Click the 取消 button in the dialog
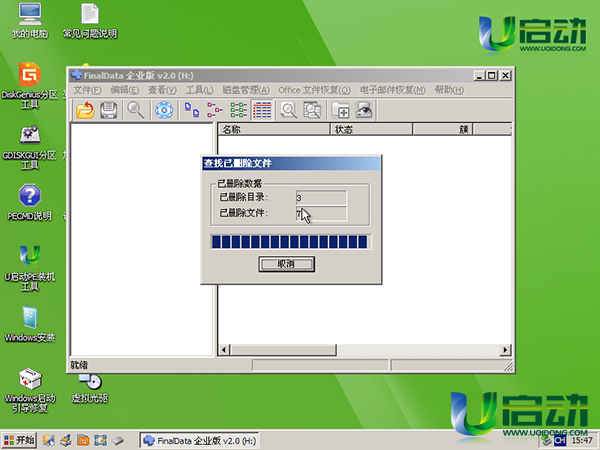The width and height of the screenshot is (600, 450). coord(287,264)
